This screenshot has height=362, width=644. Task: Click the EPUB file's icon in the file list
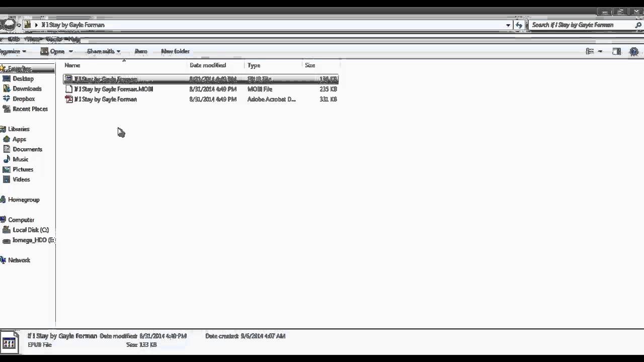click(x=69, y=79)
